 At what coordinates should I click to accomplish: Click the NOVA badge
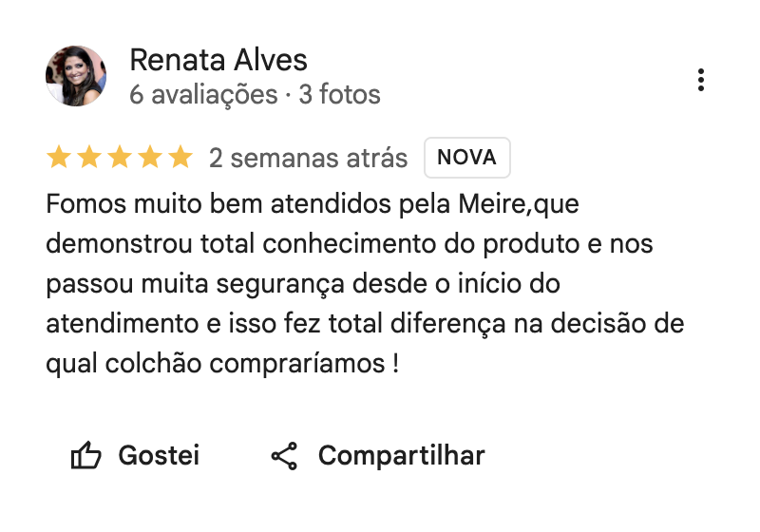(466, 158)
